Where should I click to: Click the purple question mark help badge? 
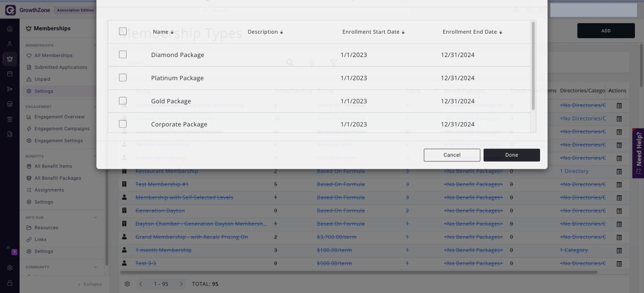point(14,252)
